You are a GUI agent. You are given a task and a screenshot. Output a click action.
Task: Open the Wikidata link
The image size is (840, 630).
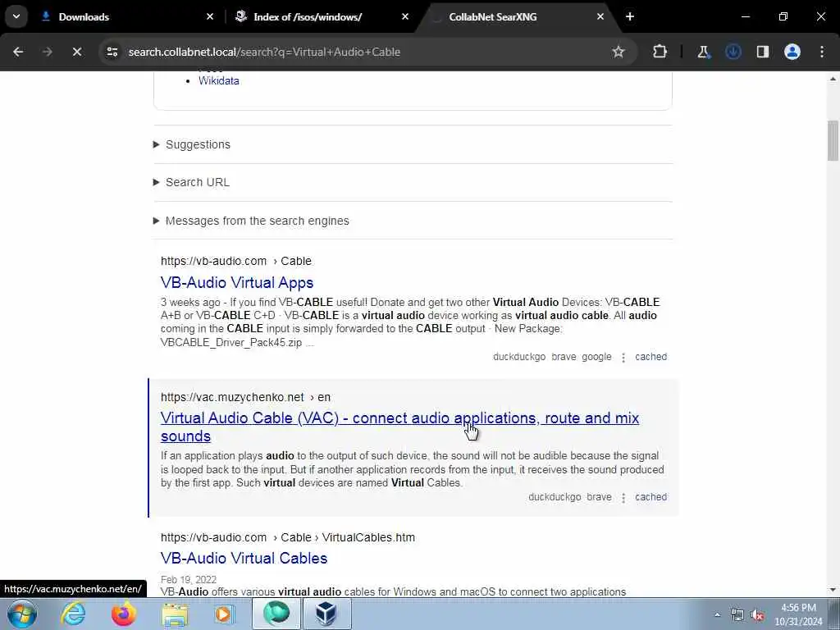click(218, 81)
